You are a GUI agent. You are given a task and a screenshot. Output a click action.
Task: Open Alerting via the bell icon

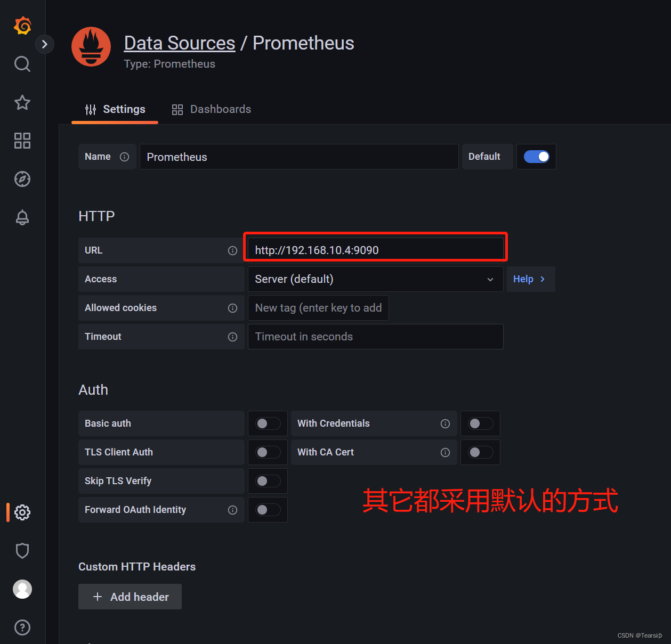pyautogui.click(x=22, y=217)
